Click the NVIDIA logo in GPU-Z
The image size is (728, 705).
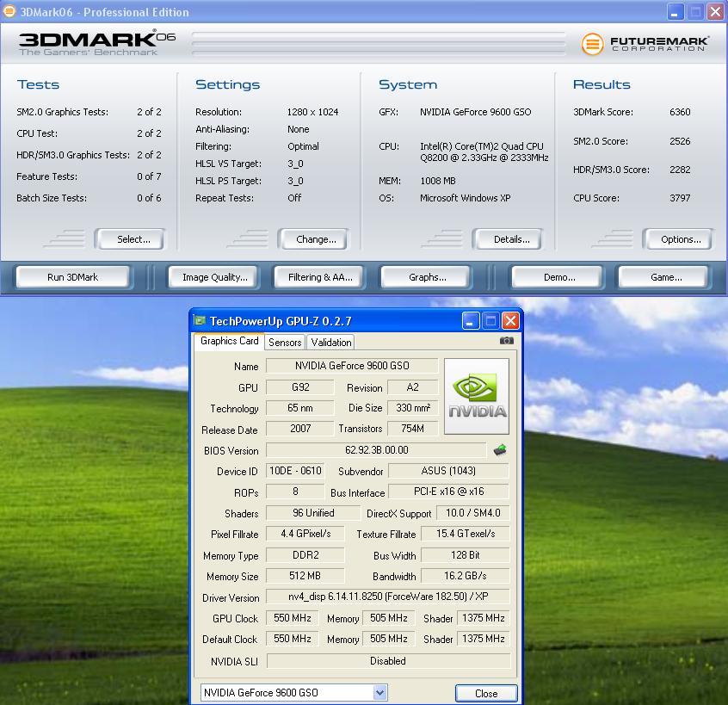point(477,396)
